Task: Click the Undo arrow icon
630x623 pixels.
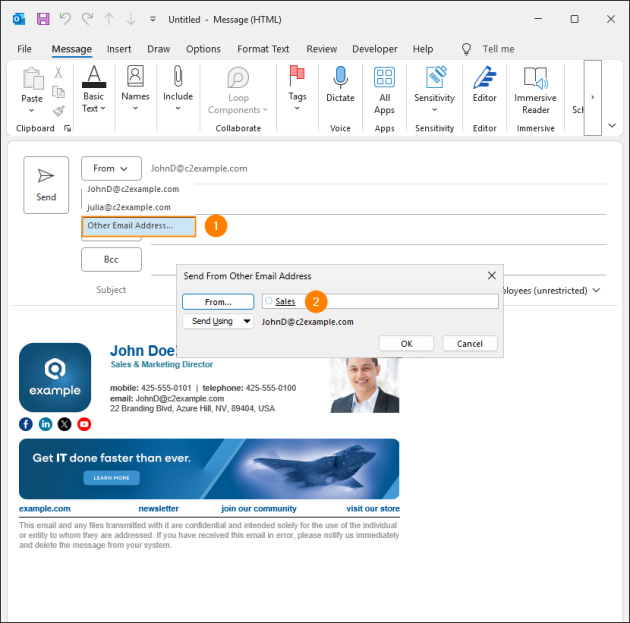Action: coord(65,19)
